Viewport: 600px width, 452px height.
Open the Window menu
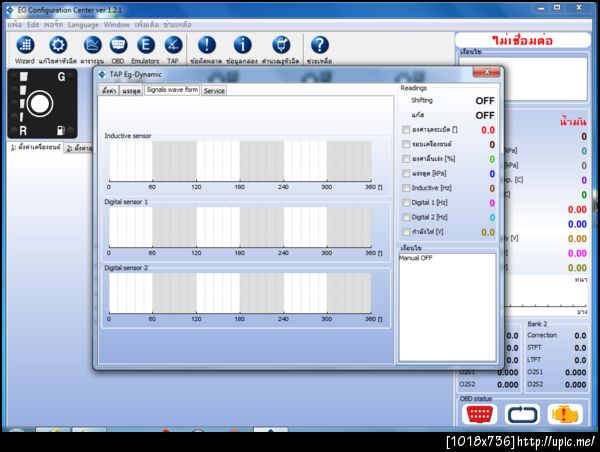point(117,24)
